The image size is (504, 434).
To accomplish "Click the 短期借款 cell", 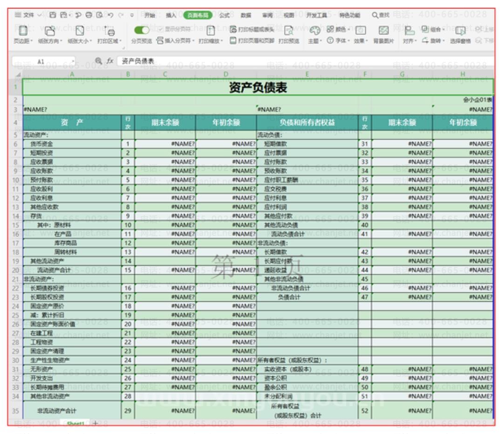I will click(307, 144).
